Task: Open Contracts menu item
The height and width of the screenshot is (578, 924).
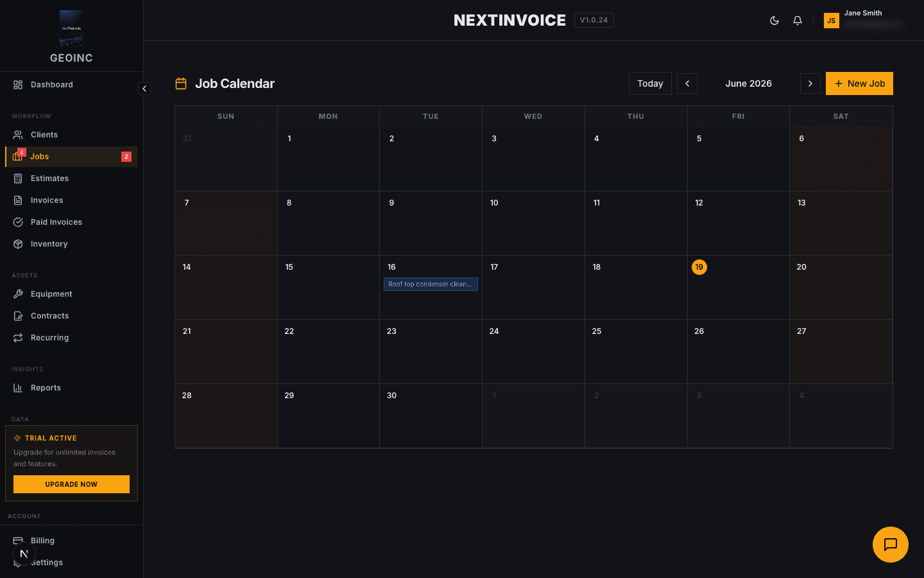Action: pos(71,316)
